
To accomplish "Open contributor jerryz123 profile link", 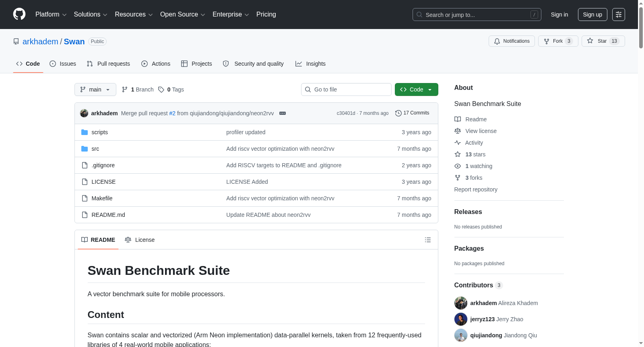I will pos(482,319).
